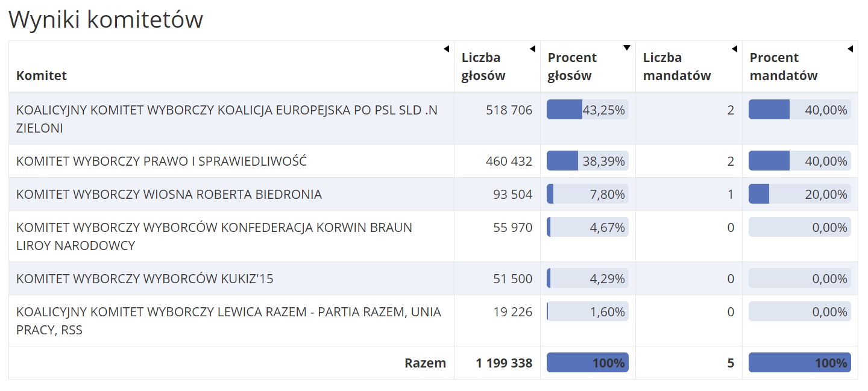Click the Procent mandatów column heading
This screenshot has width=868, height=391.
pyautogui.click(x=784, y=66)
